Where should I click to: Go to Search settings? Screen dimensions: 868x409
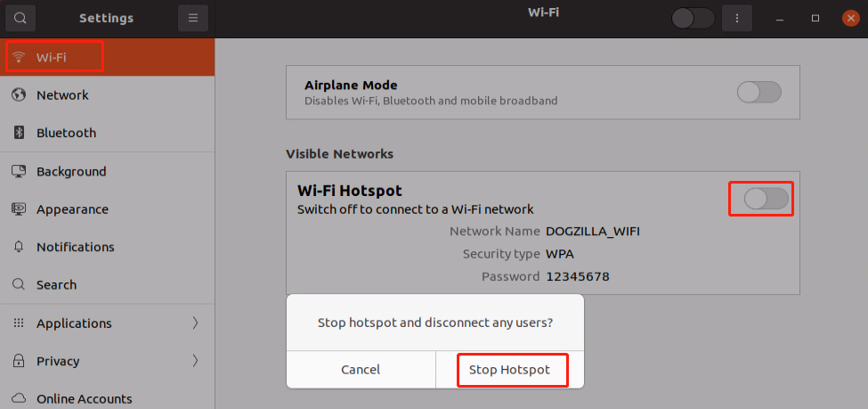click(56, 285)
